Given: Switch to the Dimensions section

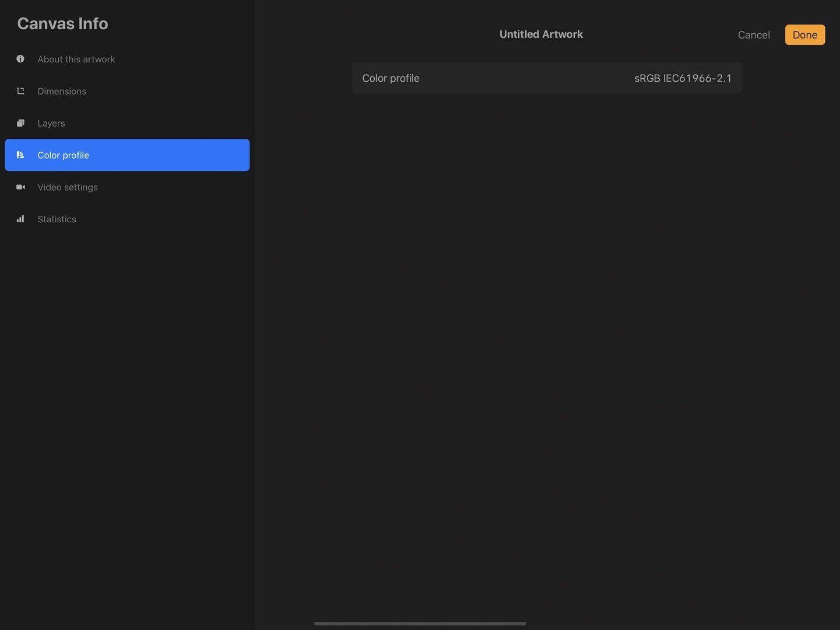Looking at the screenshot, I should pyautogui.click(x=62, y=91).
